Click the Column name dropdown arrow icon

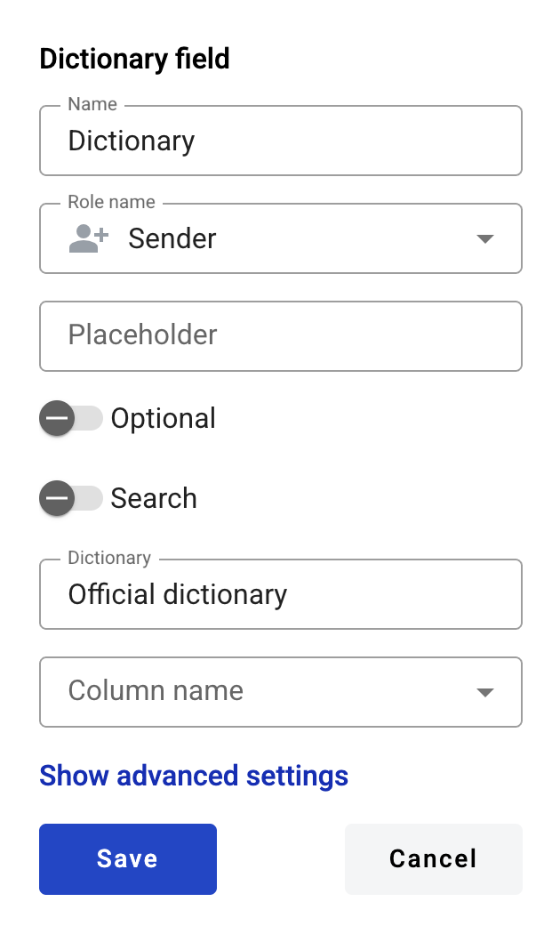coord(486,691)
